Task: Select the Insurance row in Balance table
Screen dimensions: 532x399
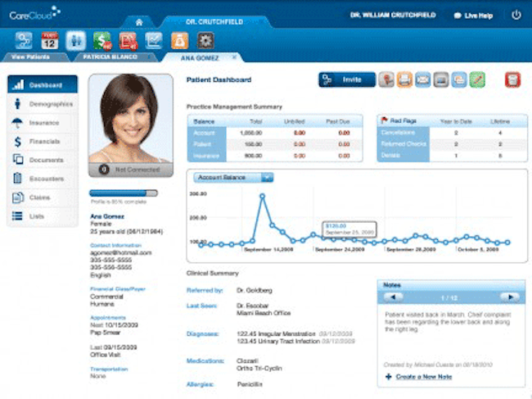Action: tap(275, 156)
